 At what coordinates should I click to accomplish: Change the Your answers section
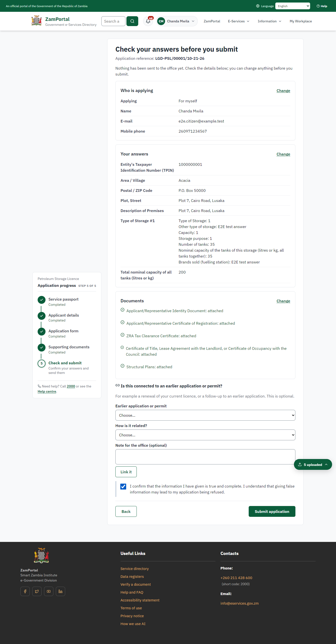(x=283, y=154)
